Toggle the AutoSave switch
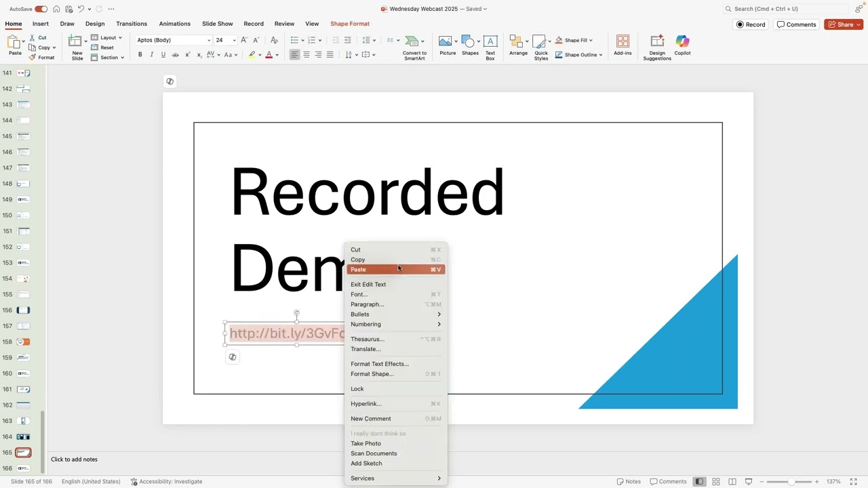Image resolution: width=868 pixels, height=488 pixels. point(41,9)
